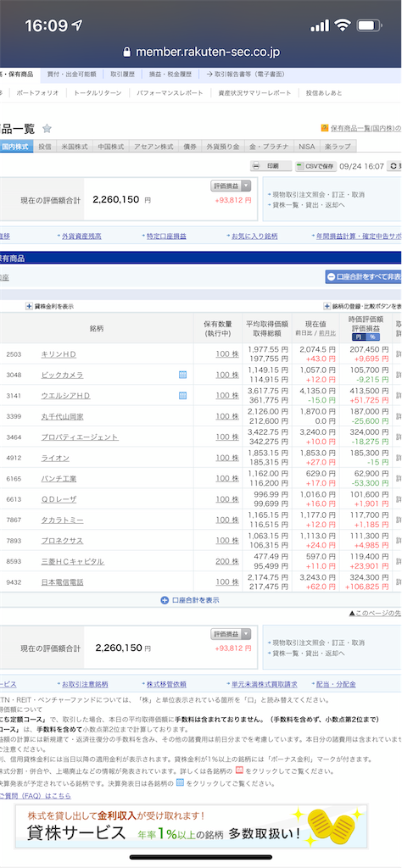The width and height of the screenshot is (402, 868).
Task: Click the red info icon in footer notes
Action: tap(240, 771)
